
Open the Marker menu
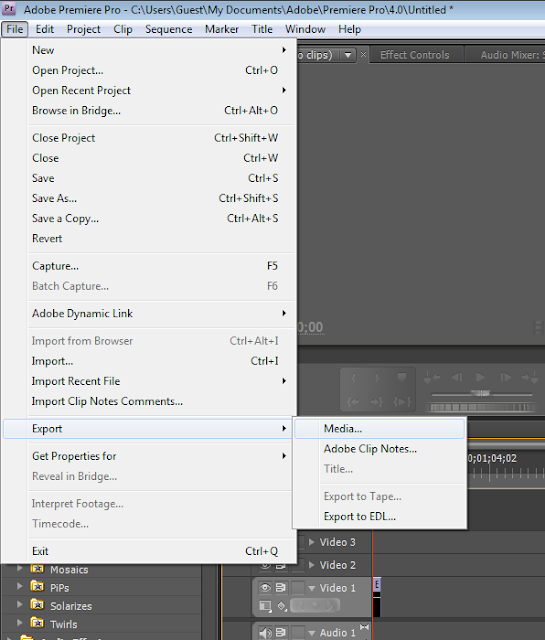(222, 29)
